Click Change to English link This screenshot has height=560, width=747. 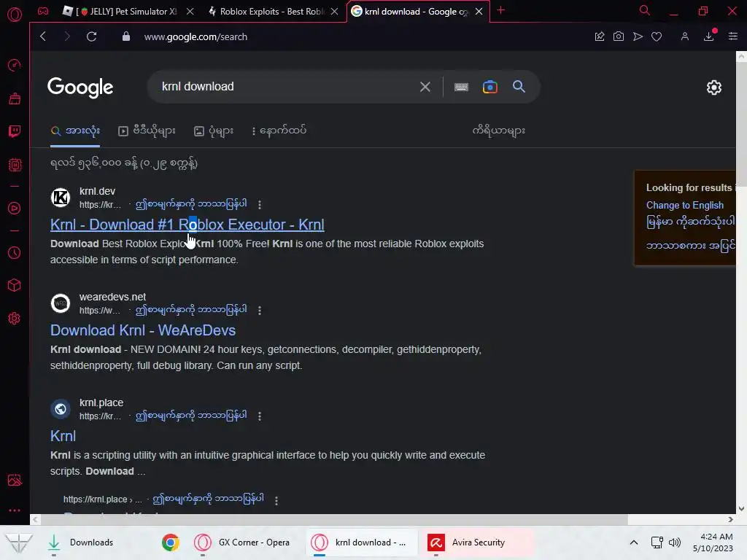coord(684,205)
